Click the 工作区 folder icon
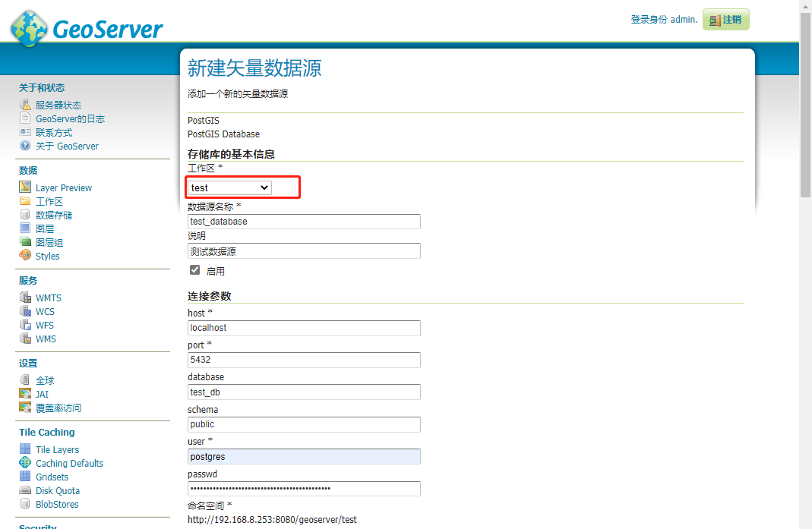812x529 pixels. pos(25,201)
